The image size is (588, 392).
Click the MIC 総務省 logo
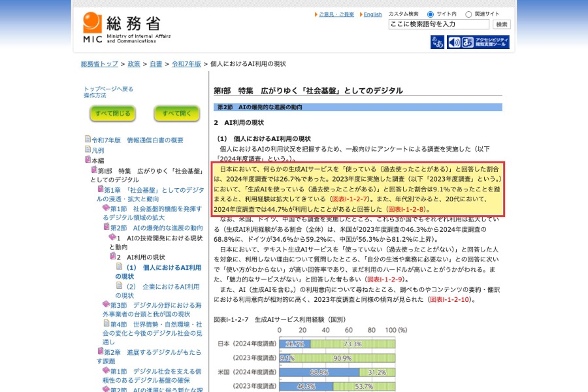[126, 27]
